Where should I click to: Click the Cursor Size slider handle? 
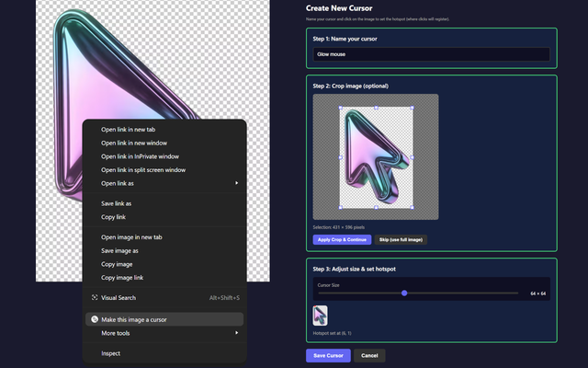(x=404, y=293)
